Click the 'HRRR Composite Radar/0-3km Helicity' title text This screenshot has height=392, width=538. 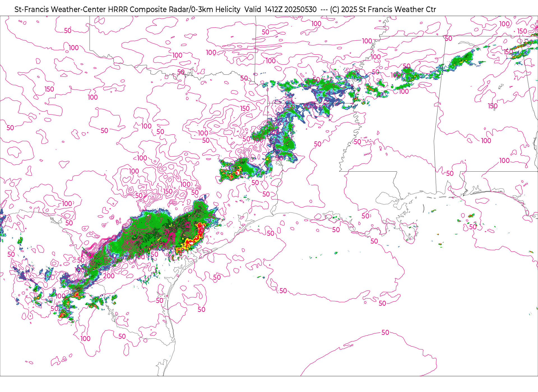point(174,10)
